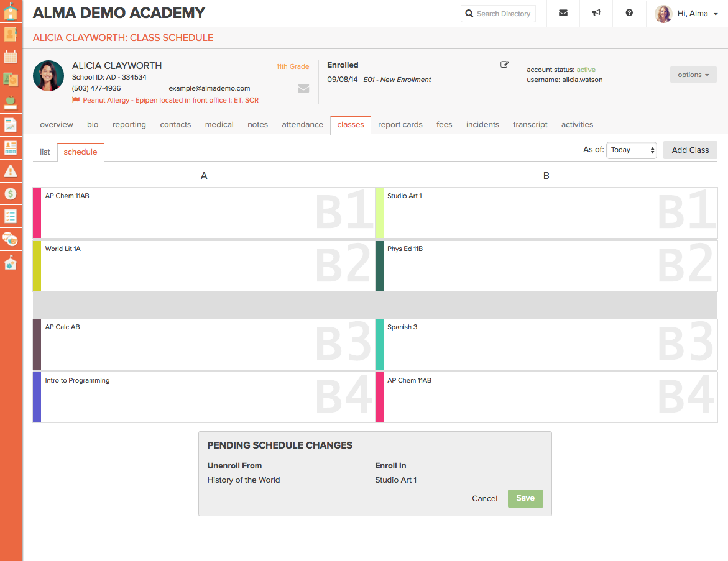Click the warning triangle incidents icon
728x561 pixels.
pyautogui.click(x=11, y=171)
